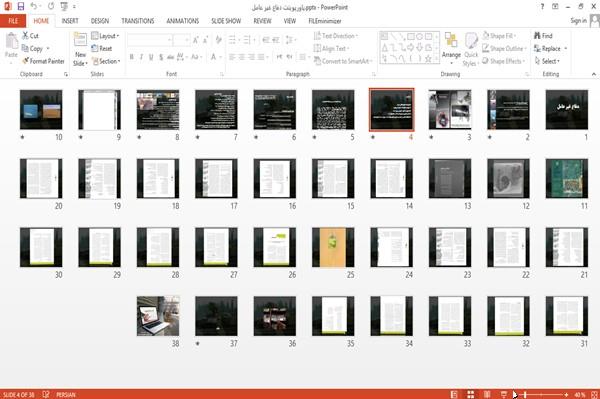Screen dimensions: 600x399
Task: Select blank slide 9 thumbnail
Action: coord(99,109)
